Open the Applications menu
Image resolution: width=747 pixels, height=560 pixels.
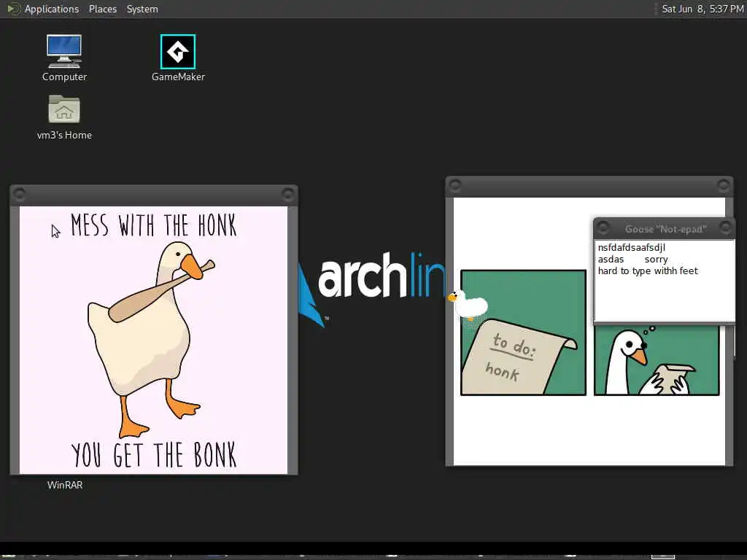point(52,9)
